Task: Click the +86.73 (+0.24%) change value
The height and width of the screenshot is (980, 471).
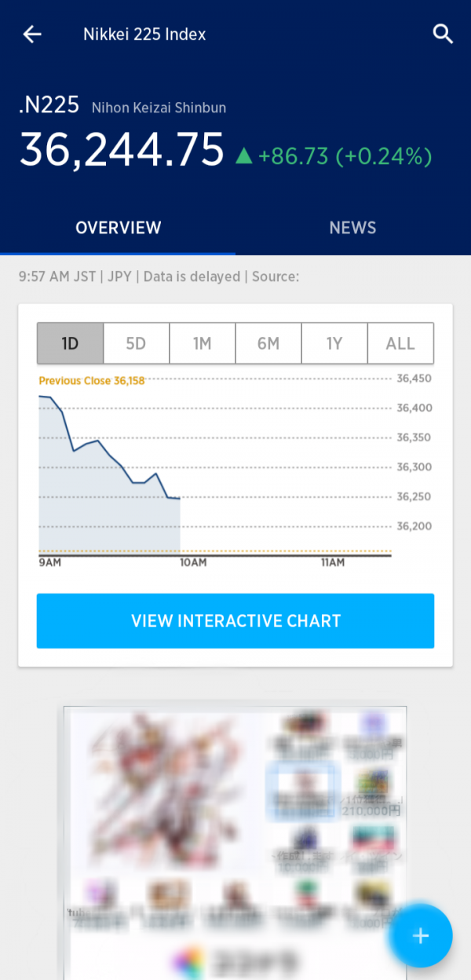Action: (x=345, y=156)
